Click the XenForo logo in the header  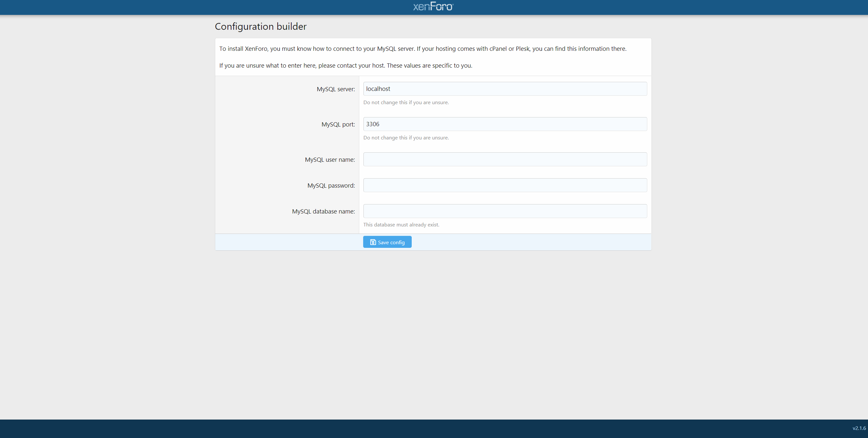[x=433, y=7]
